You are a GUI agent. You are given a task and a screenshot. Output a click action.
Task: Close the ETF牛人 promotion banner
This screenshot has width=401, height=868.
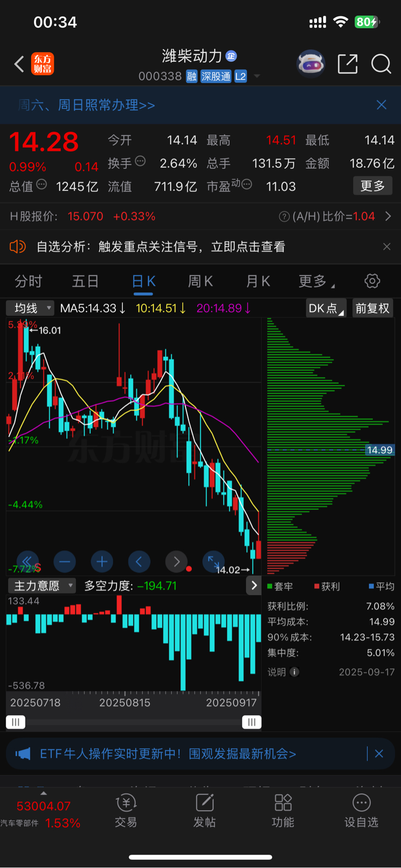(379, 754)
